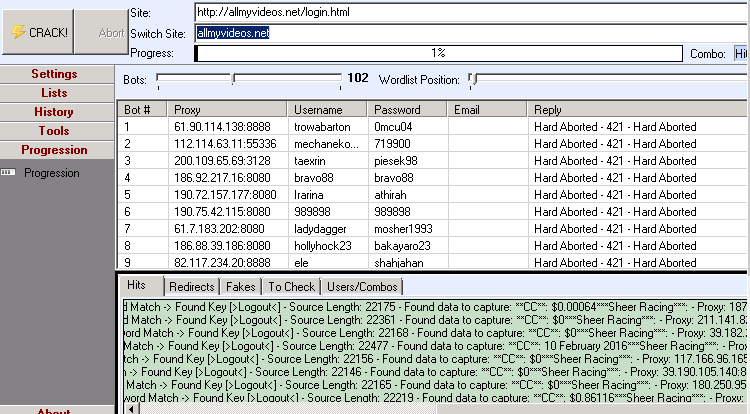This screenshot has width=750, height=414.
Task: Select hit line with Source Length 22146
Action: (x=435, y=371)
